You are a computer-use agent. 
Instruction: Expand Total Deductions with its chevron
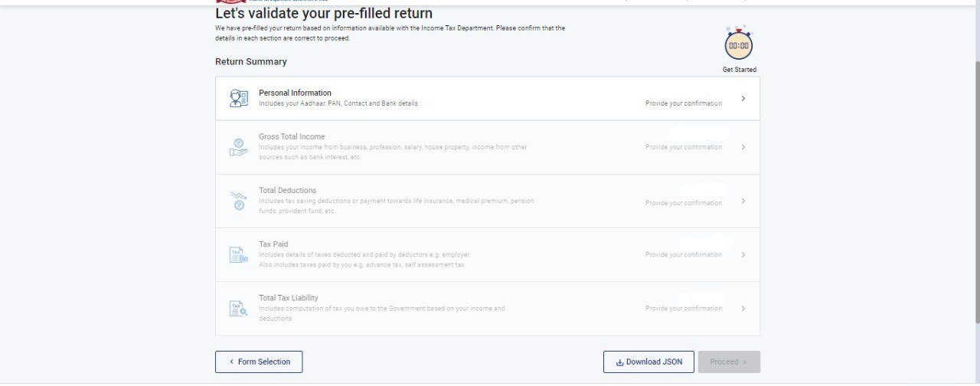pos(743,201)
